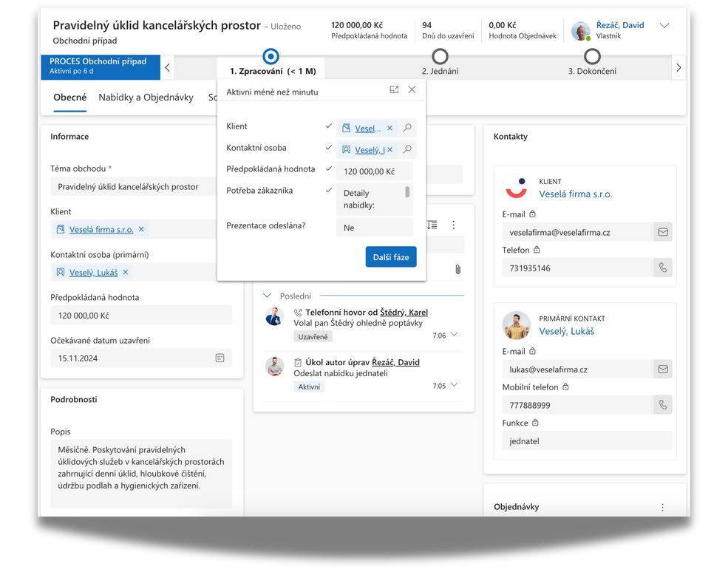728x572 pixels.
Task: Click search icon in Kontaktní osoba lookup
Action: click(x=407, y=149)
